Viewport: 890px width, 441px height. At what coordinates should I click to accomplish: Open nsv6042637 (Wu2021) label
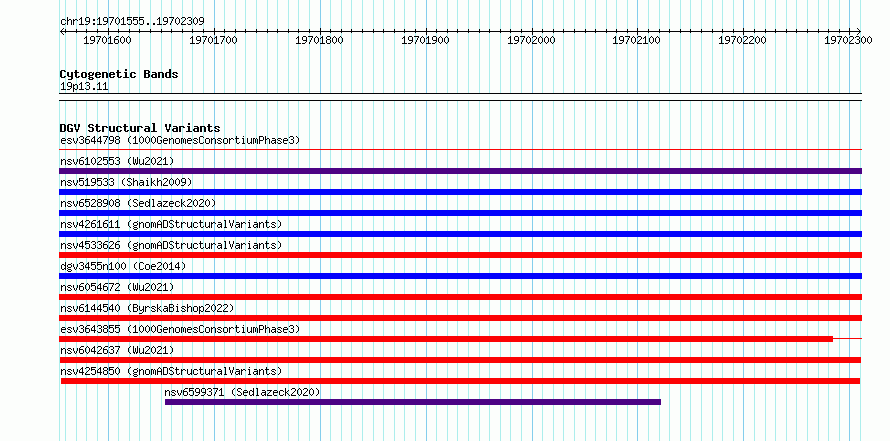[x=117, y=350]
